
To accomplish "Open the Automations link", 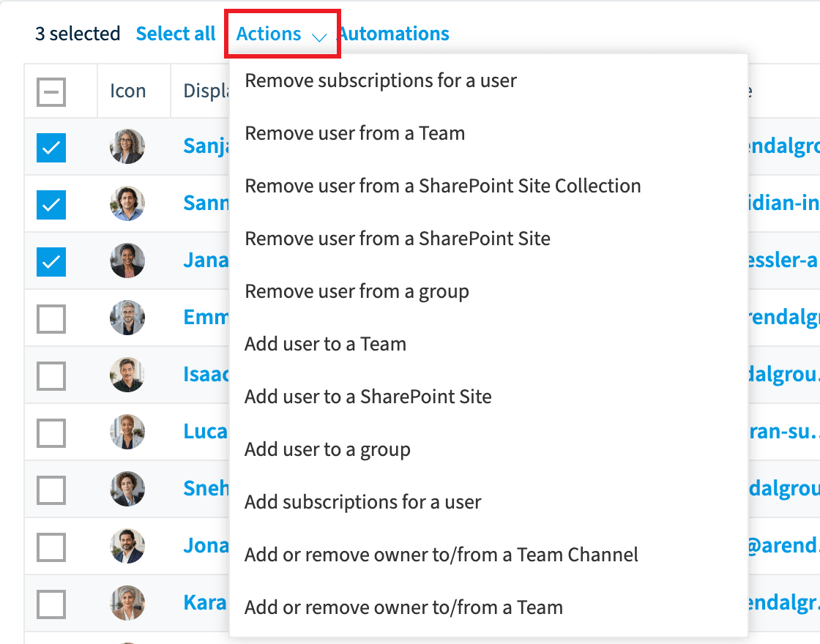I will point(395,34).
